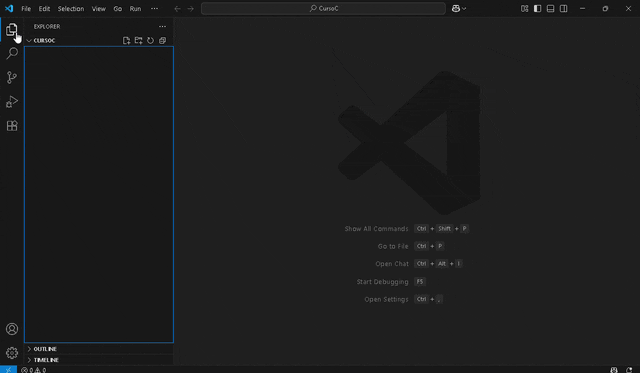Open Run and Debug view
The height and width of the screenshot is (373, 640).
tap(12, 101)
